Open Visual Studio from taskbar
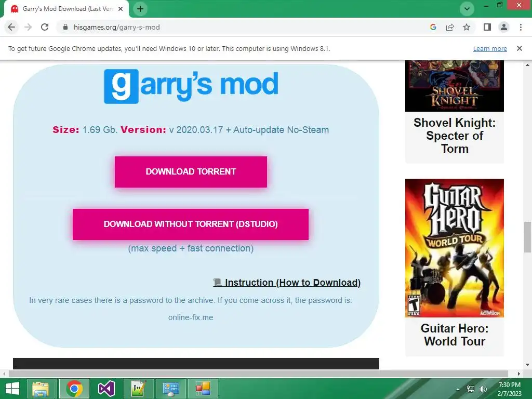The image size is (532, 399). 106,389
